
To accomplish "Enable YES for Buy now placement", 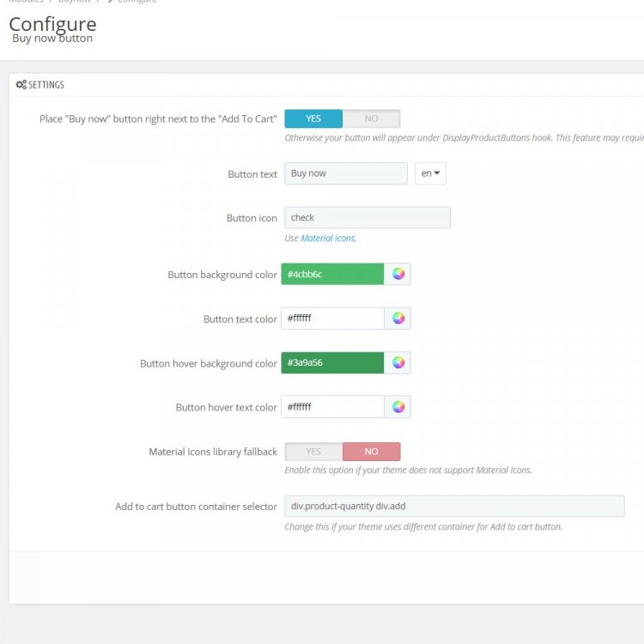I will [x=313, y=118].
